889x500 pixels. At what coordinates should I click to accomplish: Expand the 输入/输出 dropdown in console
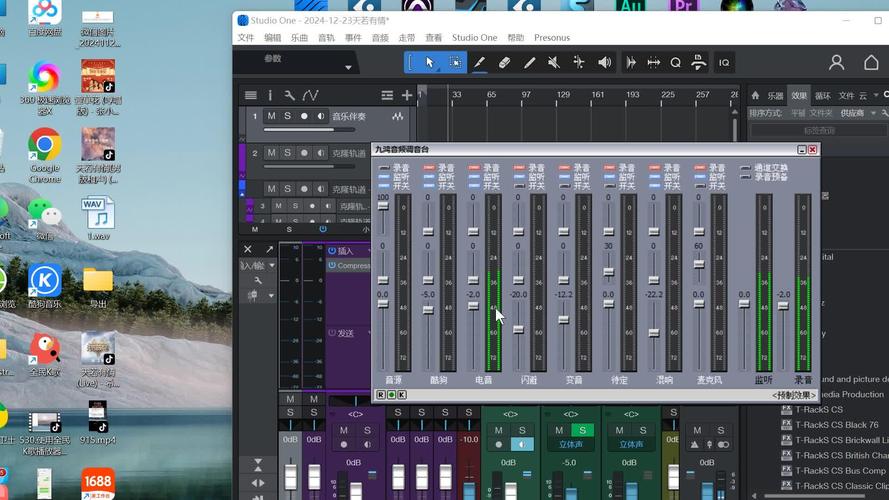(x=272, y=265)
